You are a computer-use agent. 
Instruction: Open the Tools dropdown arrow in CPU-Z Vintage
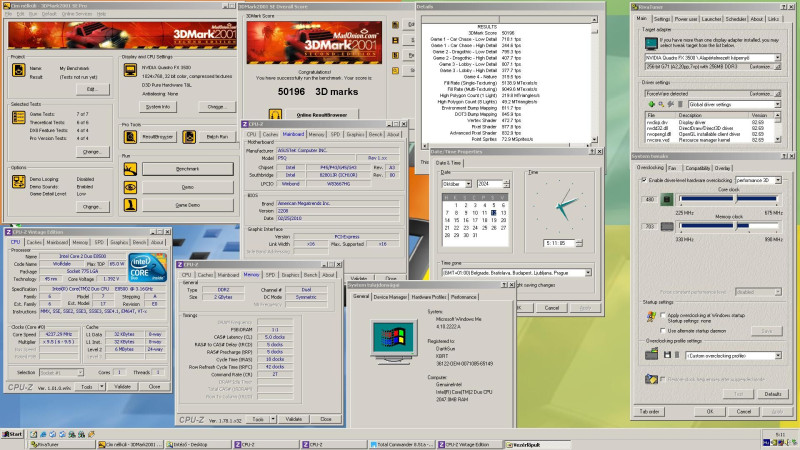pyautogui.click(x=102, y=387)
